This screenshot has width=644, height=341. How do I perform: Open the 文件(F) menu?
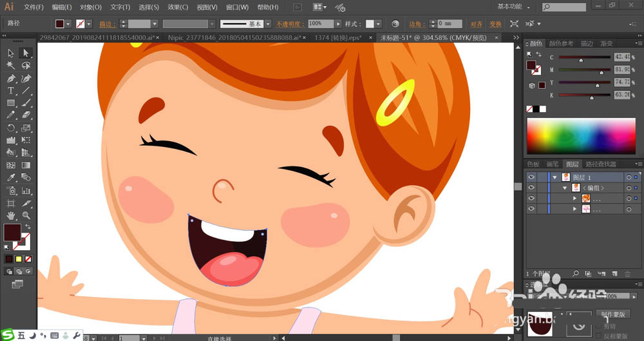point(33,7)
